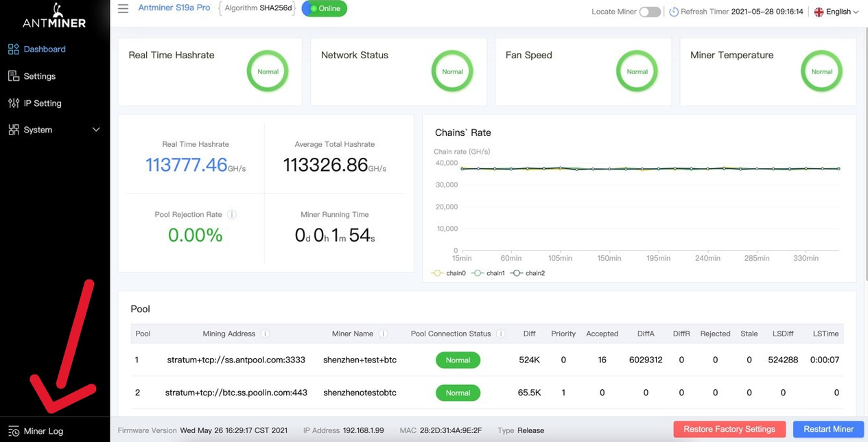868x442 pixels.
Task: Expand the System menu chevron
Action: click(96, 130)
